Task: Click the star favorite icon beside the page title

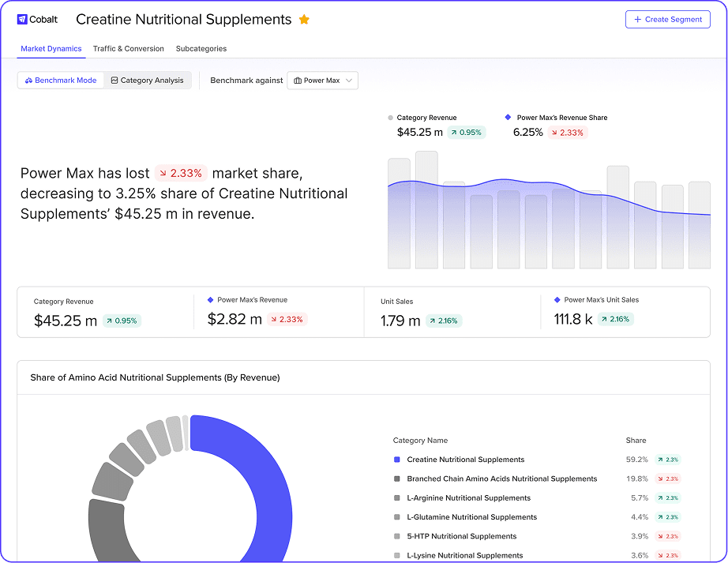Action: point(304,19)
